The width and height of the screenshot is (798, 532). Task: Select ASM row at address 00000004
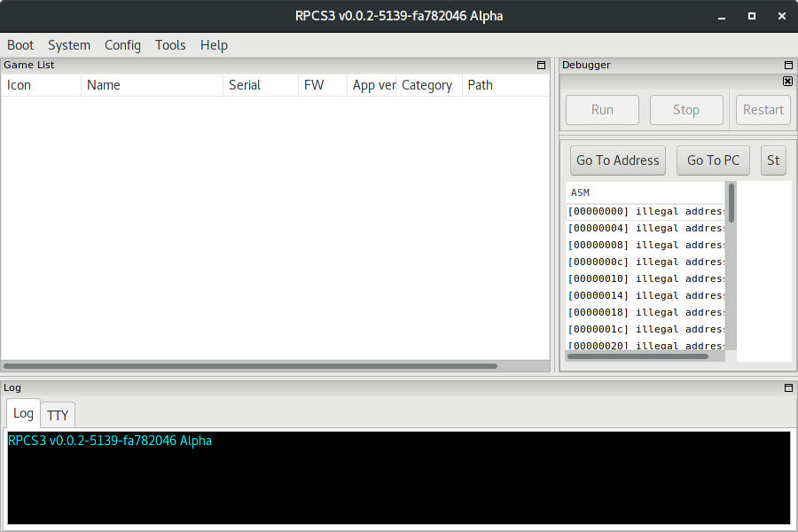tap(645, 228)
